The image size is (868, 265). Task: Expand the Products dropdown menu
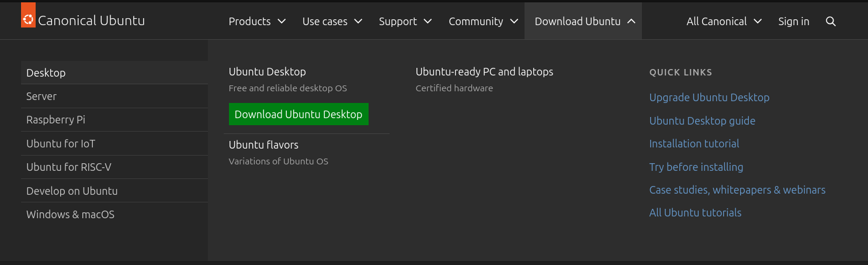[x=257, y=22]
